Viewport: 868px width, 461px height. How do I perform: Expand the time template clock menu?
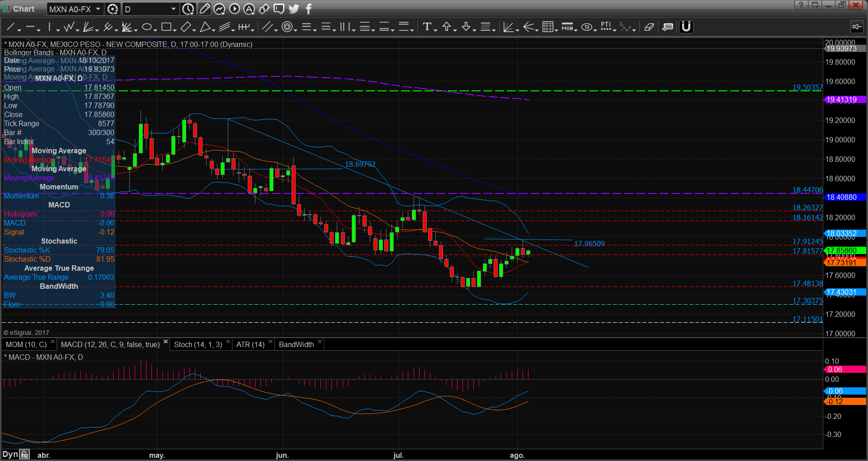tap(188, 9)
